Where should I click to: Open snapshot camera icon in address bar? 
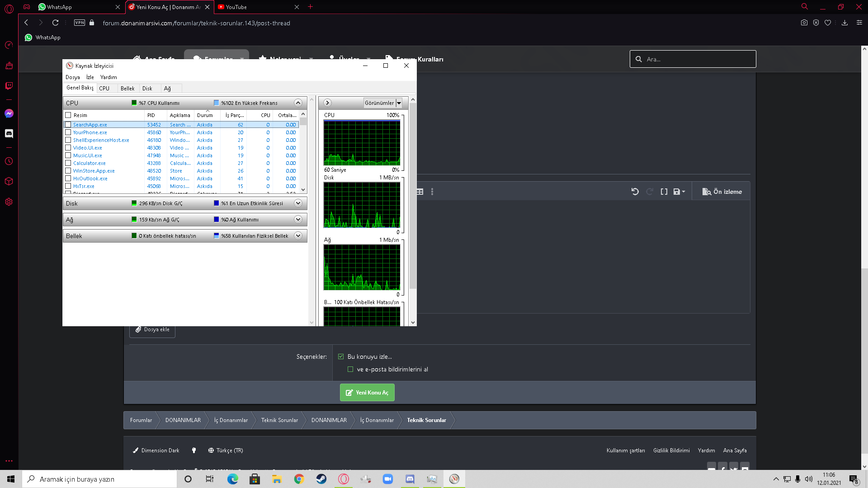point(804,23)
